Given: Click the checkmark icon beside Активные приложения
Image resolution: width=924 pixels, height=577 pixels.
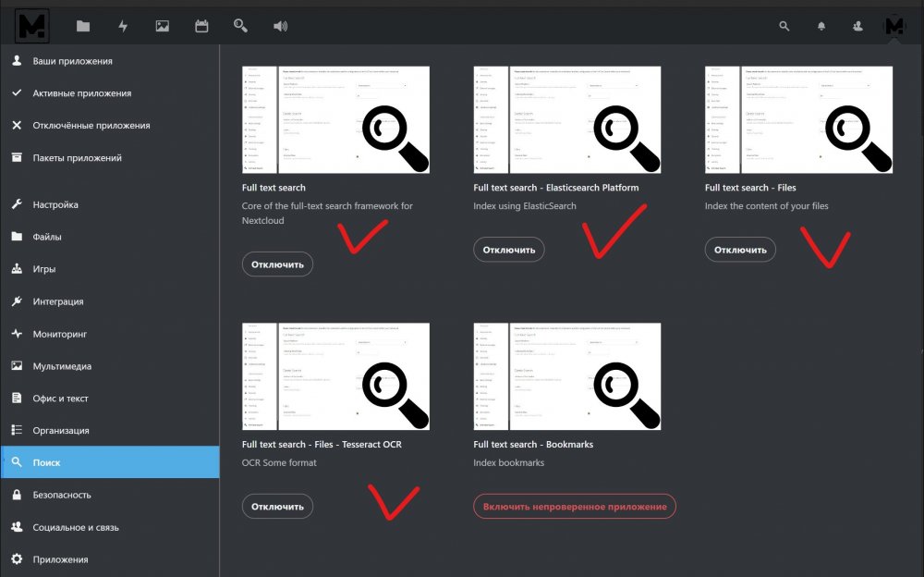Looking at the screenshot, I should (x=17, y=92).
